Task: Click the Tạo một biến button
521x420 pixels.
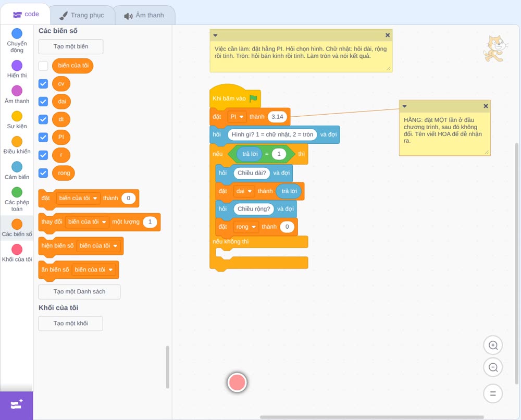Action: click(71, 46)
